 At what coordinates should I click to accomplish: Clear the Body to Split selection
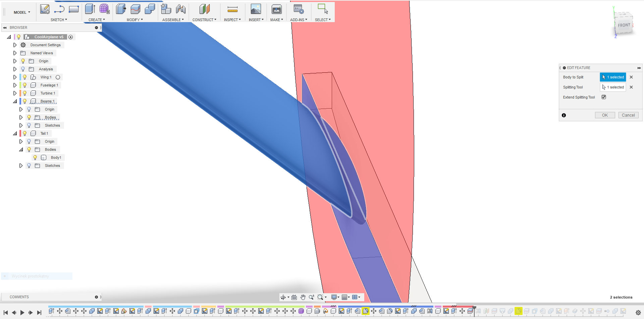click(x=631, y=77)
